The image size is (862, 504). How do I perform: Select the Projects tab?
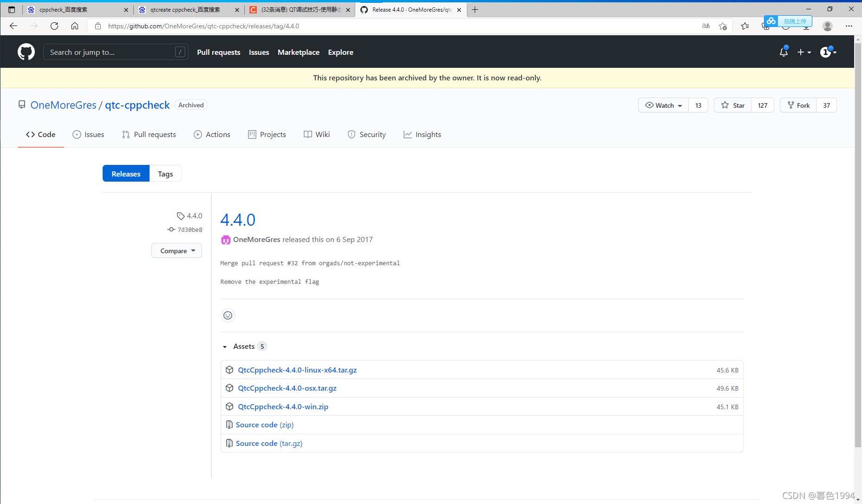coord(267,134)
